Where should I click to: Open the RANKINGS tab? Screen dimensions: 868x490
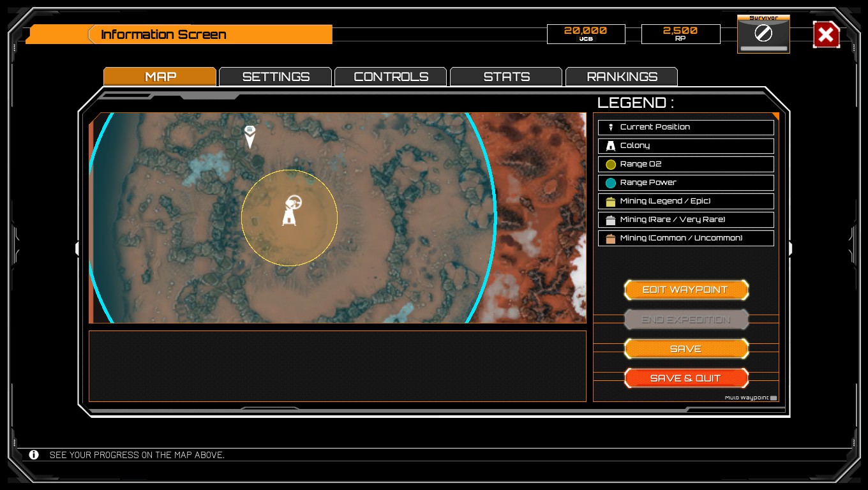click(621, 76)
